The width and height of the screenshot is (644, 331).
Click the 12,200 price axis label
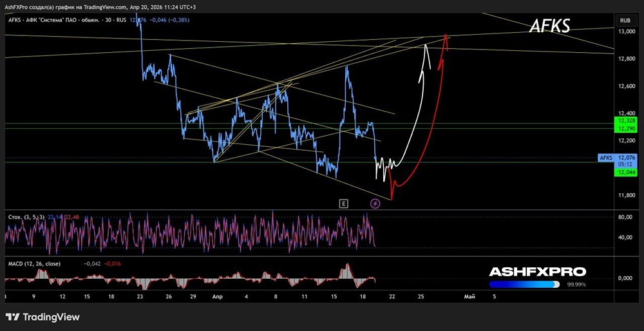coord(627,140)
